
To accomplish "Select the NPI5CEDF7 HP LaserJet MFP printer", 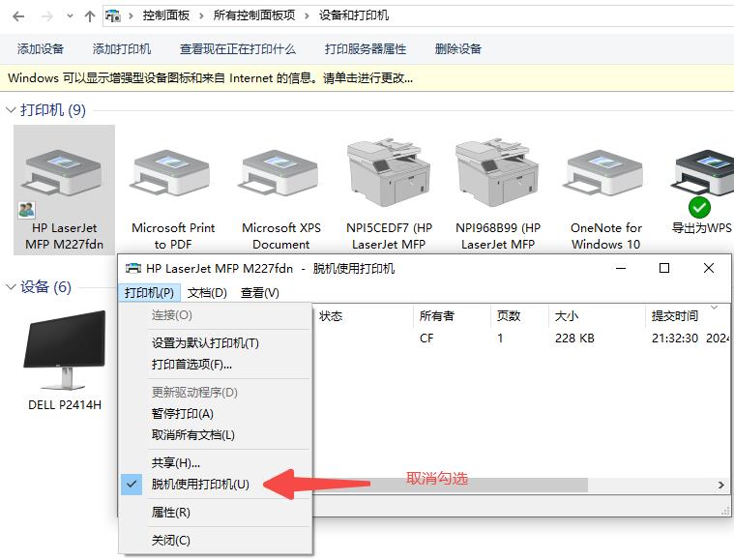I will (x=389, y=191).
